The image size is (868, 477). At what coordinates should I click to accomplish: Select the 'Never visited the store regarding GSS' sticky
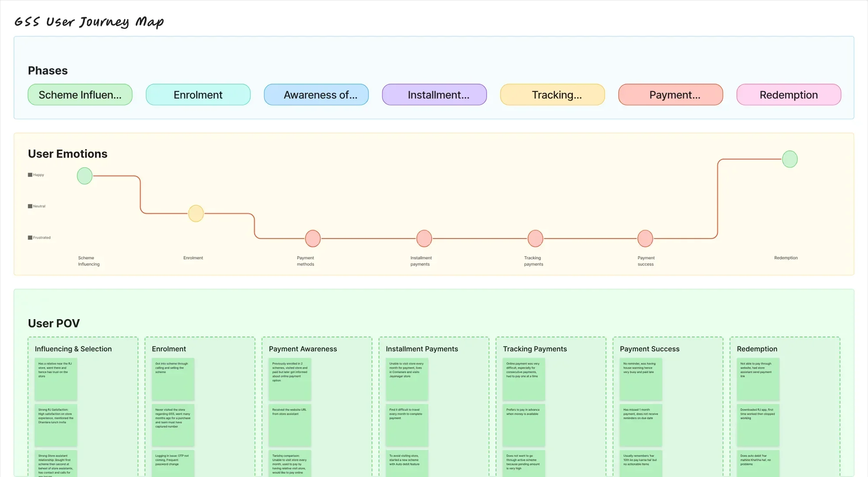click(173, 425)
